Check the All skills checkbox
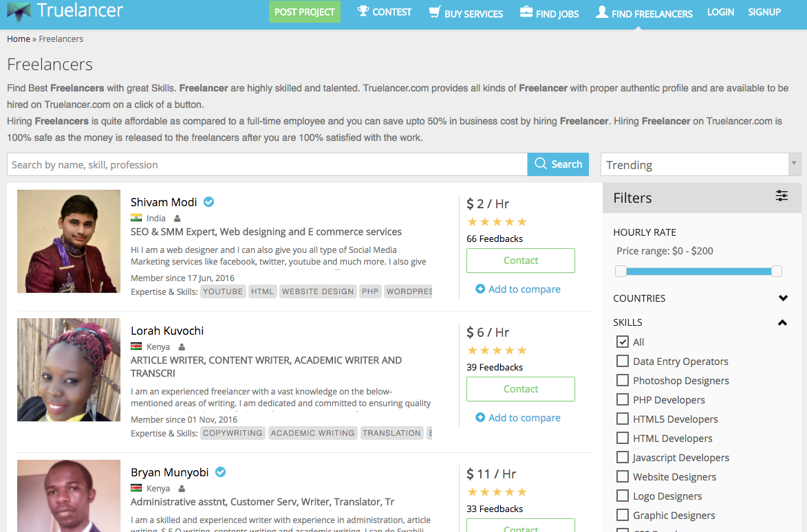The image size is (807, 532). (622, 342)
